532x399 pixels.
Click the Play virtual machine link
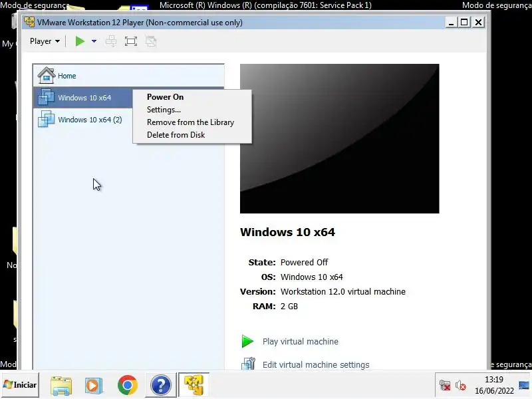tap(301, 342)
